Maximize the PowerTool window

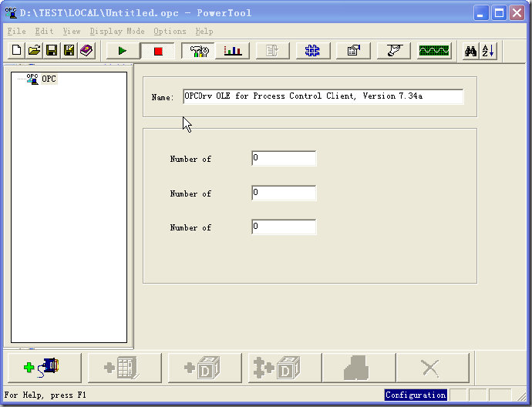[499, 13]
